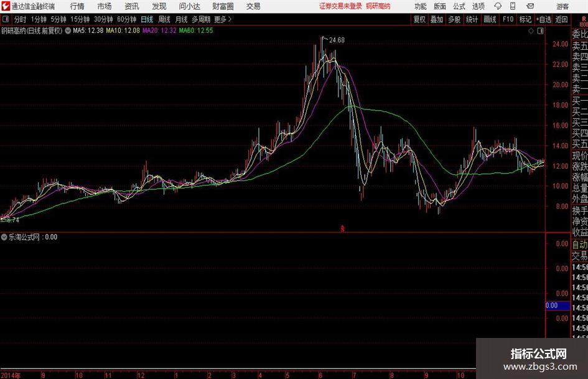Open the mail envelope icon
Screen dimensions: 588x379
point(530,6)
